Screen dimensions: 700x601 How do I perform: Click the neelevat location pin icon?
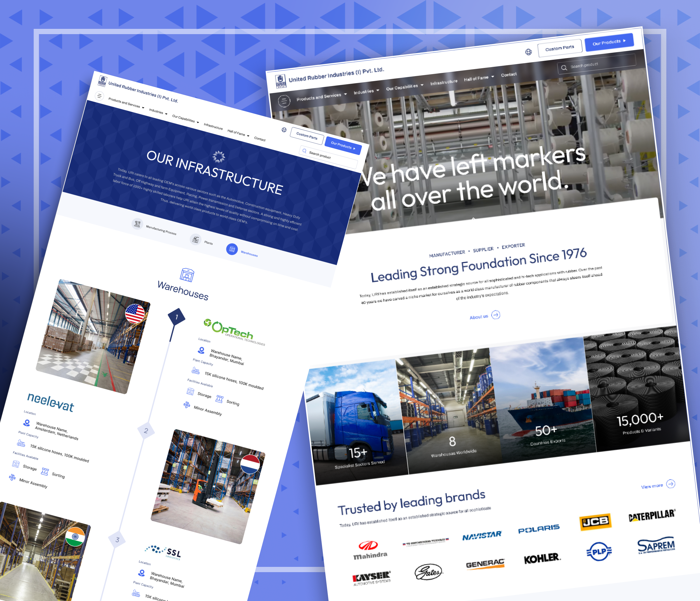pos(27,423)
